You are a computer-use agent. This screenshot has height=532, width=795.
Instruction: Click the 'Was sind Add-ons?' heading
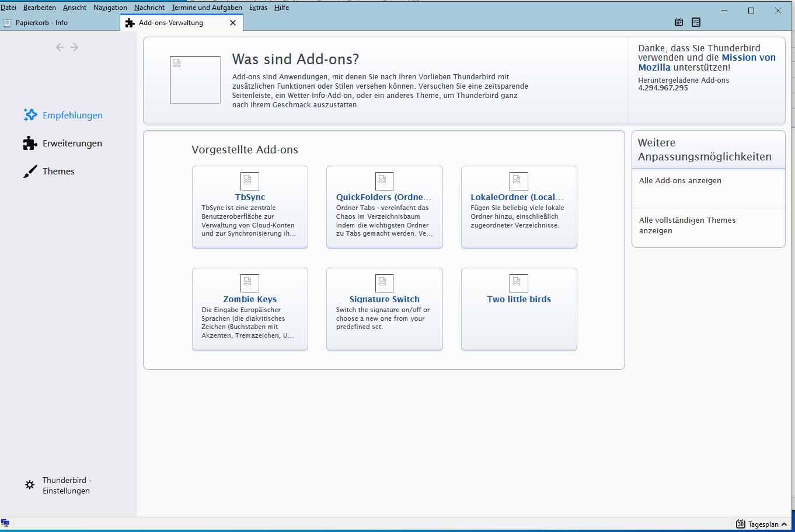pyautogui.click(x=295, y=60)
